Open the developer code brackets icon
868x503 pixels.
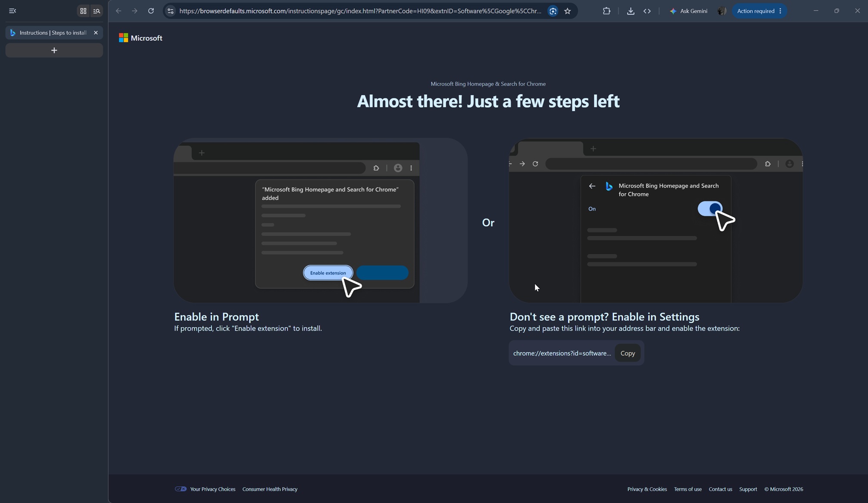(647, 11)
